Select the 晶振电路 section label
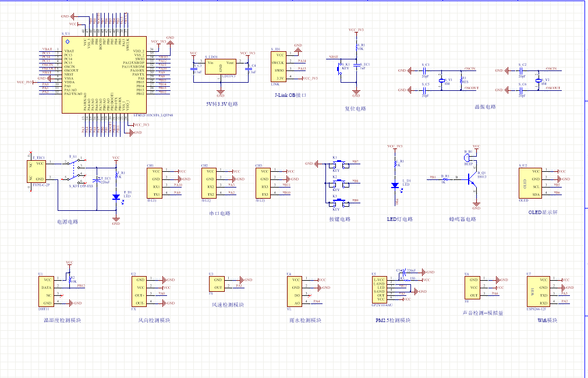 coord(484,107)
